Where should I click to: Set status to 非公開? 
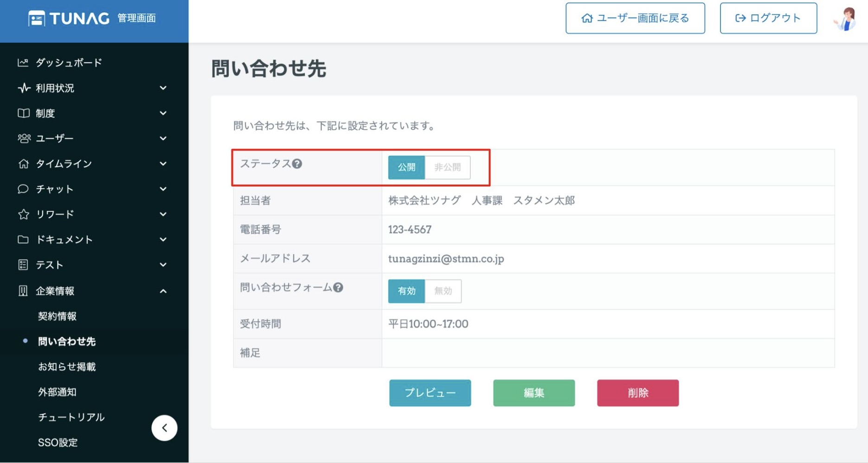click(x=448, y=167)
